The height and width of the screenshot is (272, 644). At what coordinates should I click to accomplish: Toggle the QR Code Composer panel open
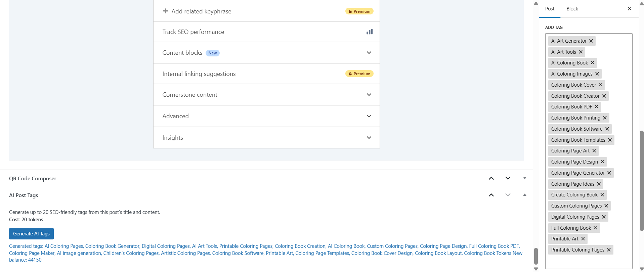coord(524,178)
